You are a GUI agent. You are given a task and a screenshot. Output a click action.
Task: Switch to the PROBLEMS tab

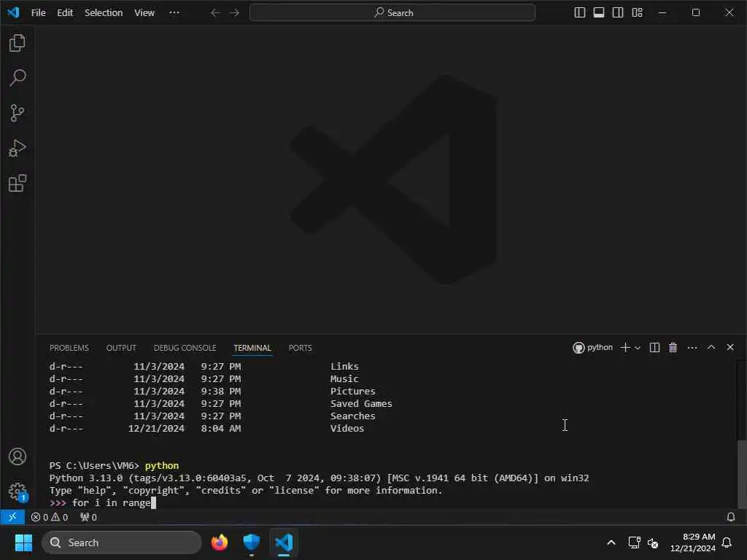69,348
